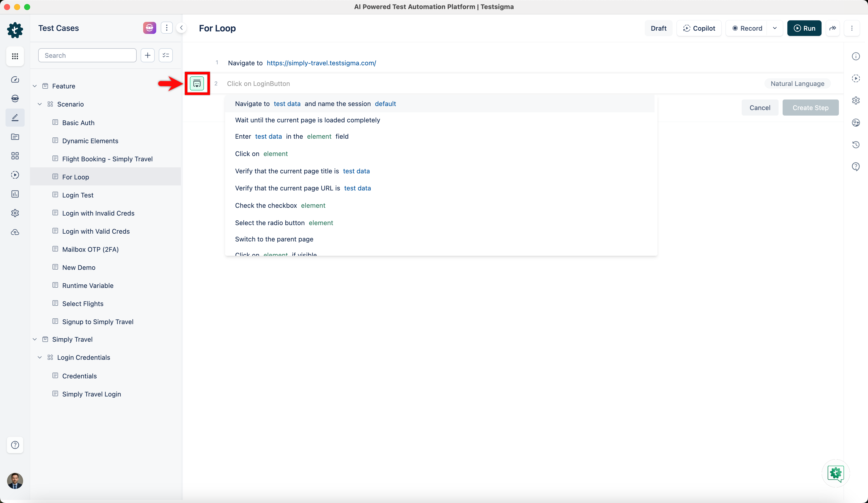
Task: Collapse the test cases side panel chevron
Action: point(181,28)
